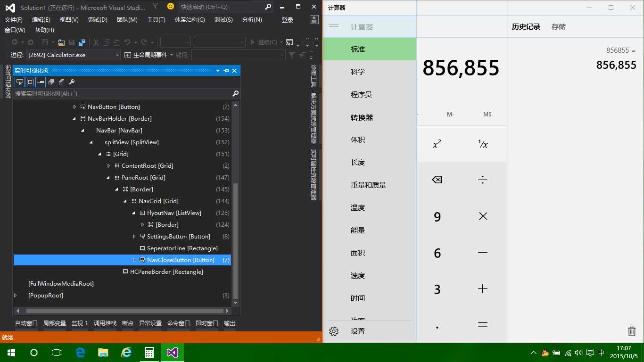644x362 pixels.
Task: Expand the SettingsButton [Button] node
Action: point(134,237)
